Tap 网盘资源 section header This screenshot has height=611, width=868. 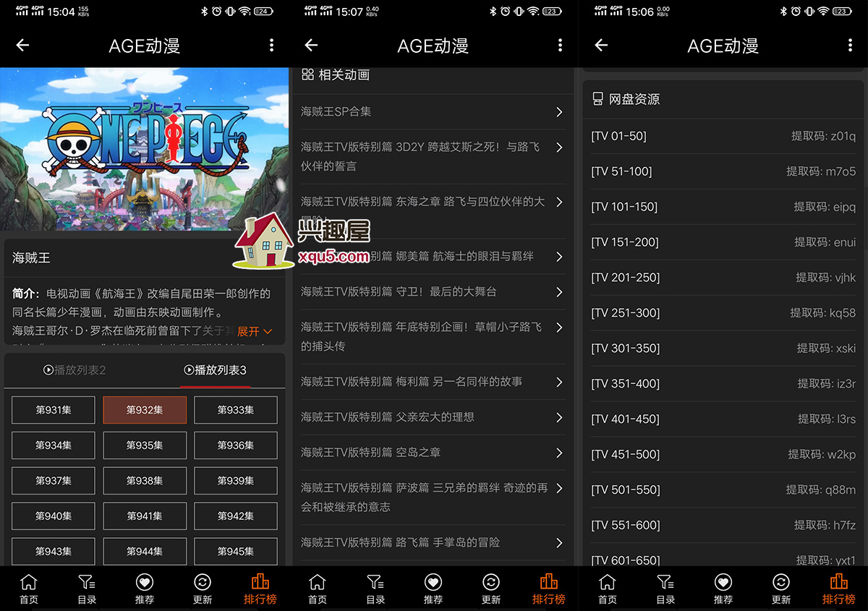626,99
